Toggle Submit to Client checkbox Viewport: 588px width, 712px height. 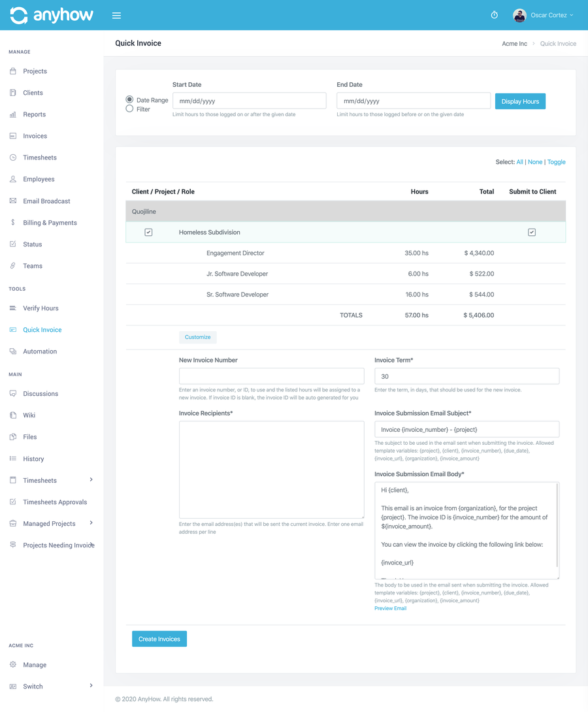click(x=532, y=232)
